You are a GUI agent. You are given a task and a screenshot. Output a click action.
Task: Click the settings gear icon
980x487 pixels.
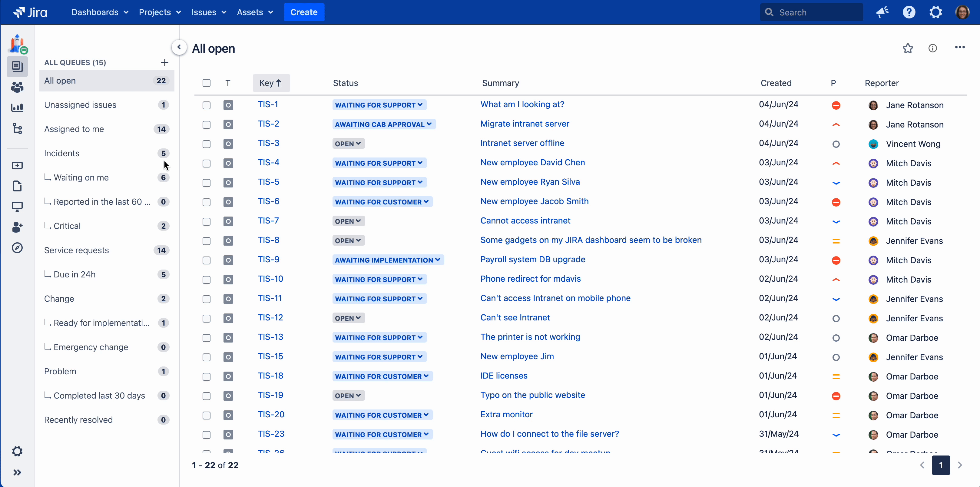click(935, 12)
